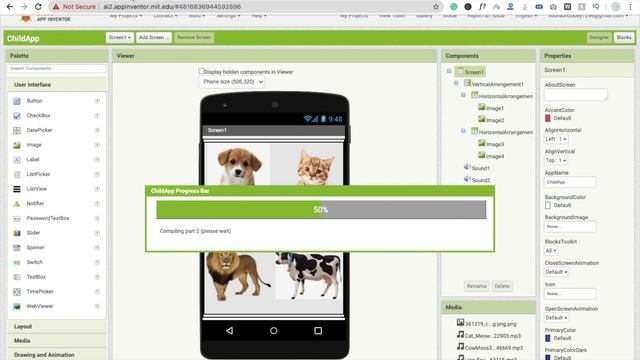Pick the BackgroundColor swatch
Screen dimensions: 640x360
(x=548, y=205)
